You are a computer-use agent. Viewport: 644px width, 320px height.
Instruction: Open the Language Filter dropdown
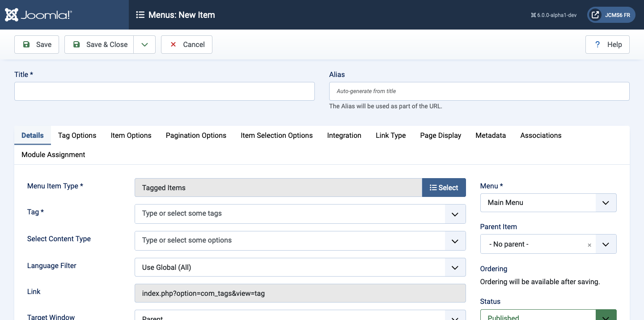coord(300,267)
